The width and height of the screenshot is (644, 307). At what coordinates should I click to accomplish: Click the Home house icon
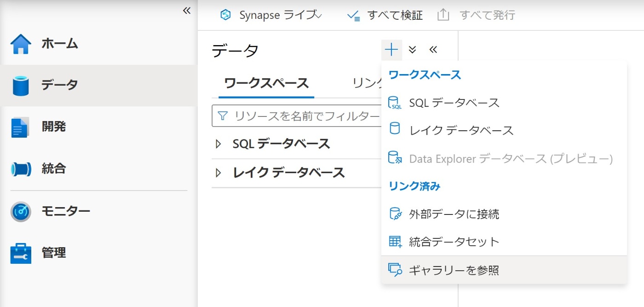coord(21,44)
